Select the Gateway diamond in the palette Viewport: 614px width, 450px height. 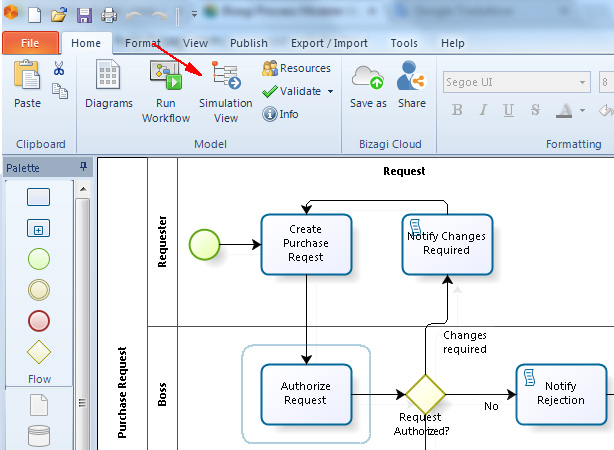pos(39,352)
